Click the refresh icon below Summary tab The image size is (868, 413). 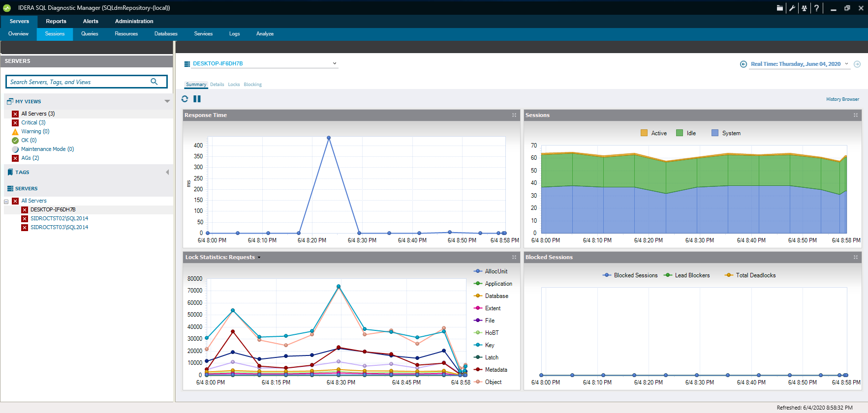point(185,99)
